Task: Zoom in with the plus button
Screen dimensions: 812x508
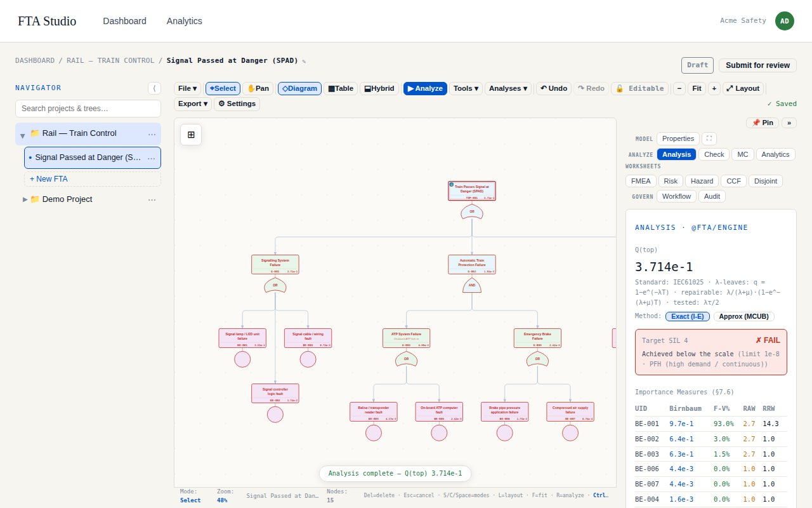Action: click(x=714, y=88)
